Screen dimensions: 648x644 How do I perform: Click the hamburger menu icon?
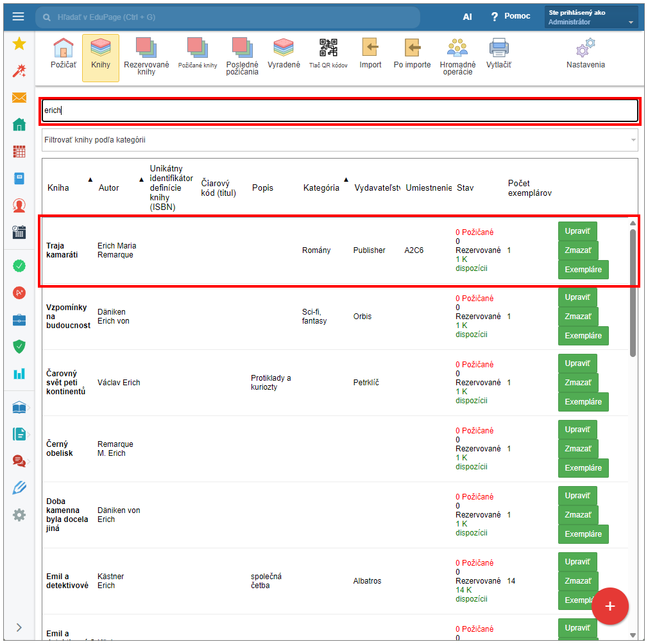(18, 17)
